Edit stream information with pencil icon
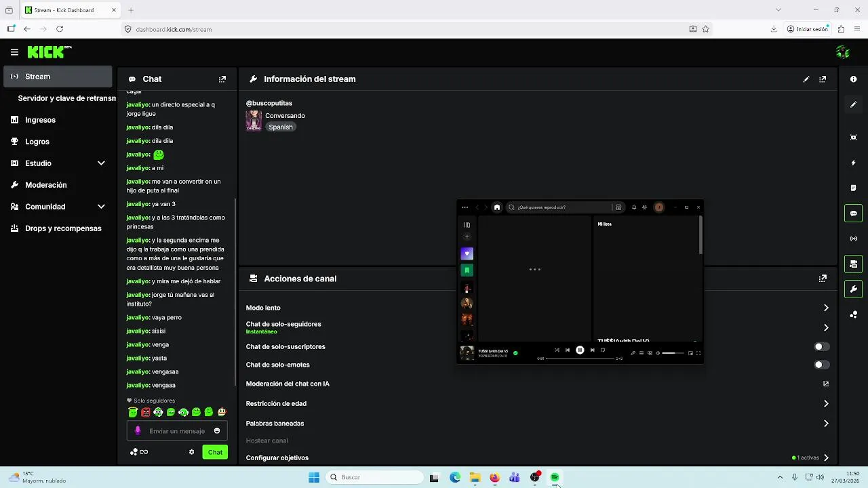The width and height of the screenshot is (868, 488). [x=806, y=79]
